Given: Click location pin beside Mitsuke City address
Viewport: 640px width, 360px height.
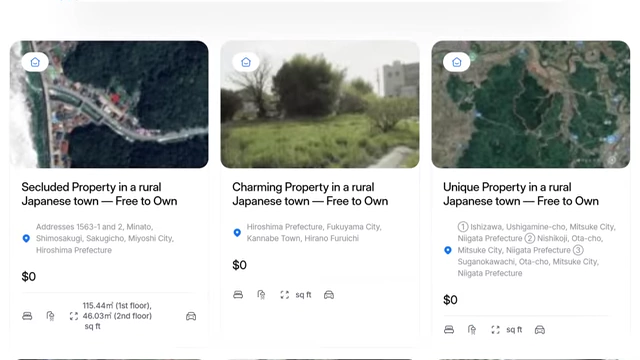Looking at the screenshot, I should click(x=448, y=250).
